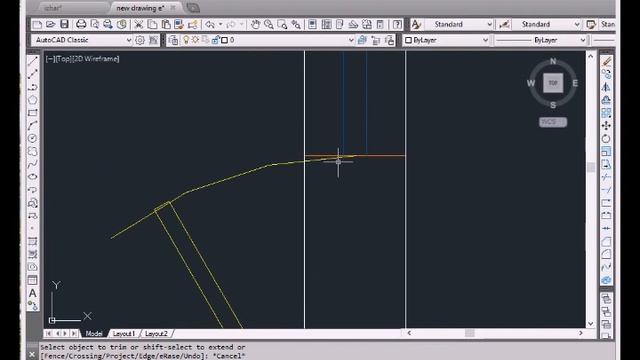Click the Undo arrow icon
The width and height of the screenshot is (640, 360).
point(210,24)
